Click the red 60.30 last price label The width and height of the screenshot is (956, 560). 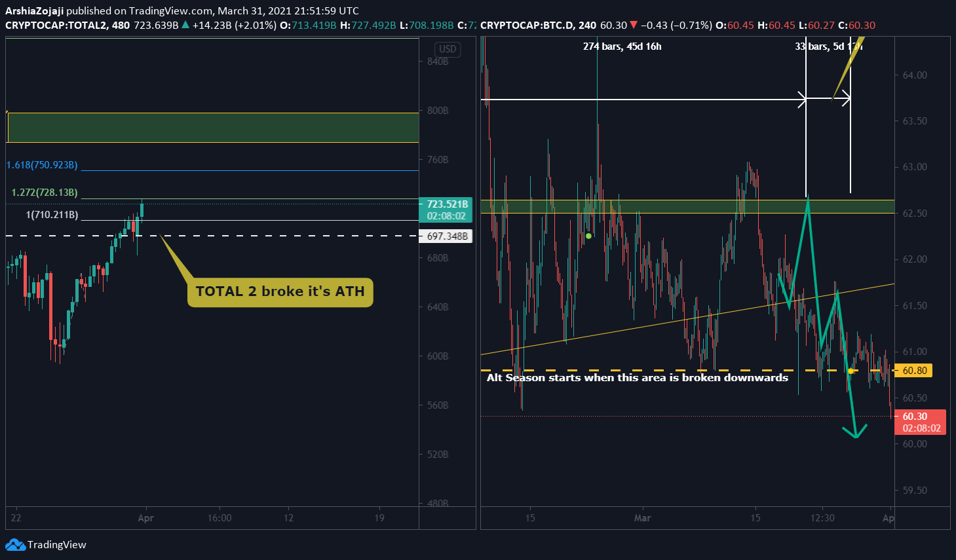tap(921, 422)
